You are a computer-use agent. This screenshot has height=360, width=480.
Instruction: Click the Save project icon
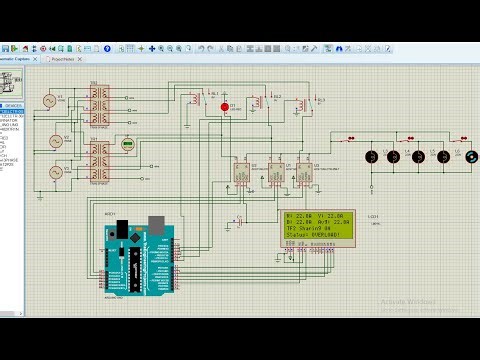pos(5,49)
